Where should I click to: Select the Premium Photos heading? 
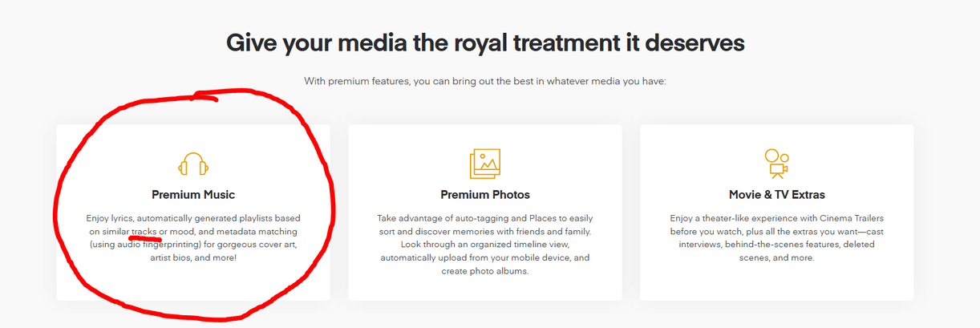tap(485, 195)
